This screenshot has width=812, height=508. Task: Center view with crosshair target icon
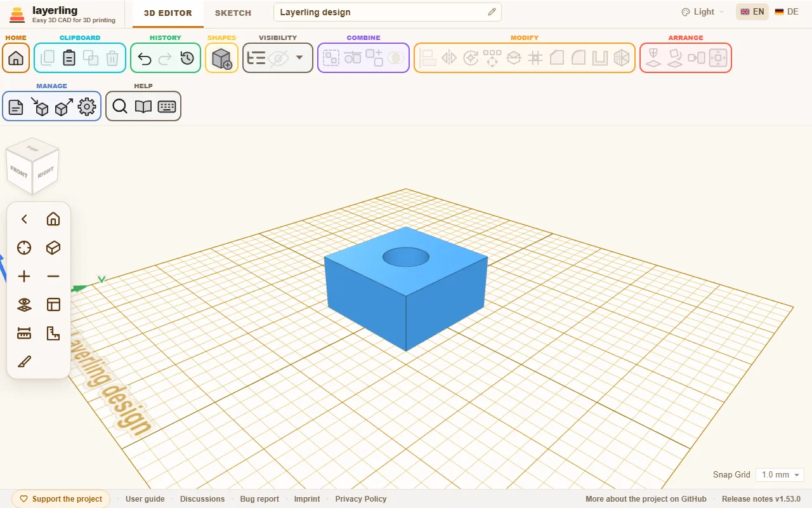24,248
